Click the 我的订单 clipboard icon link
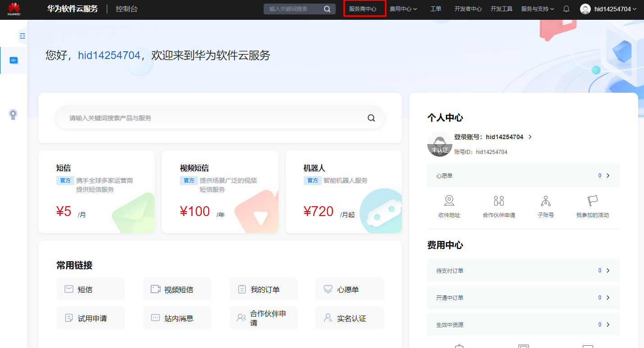 pos(242,289)
